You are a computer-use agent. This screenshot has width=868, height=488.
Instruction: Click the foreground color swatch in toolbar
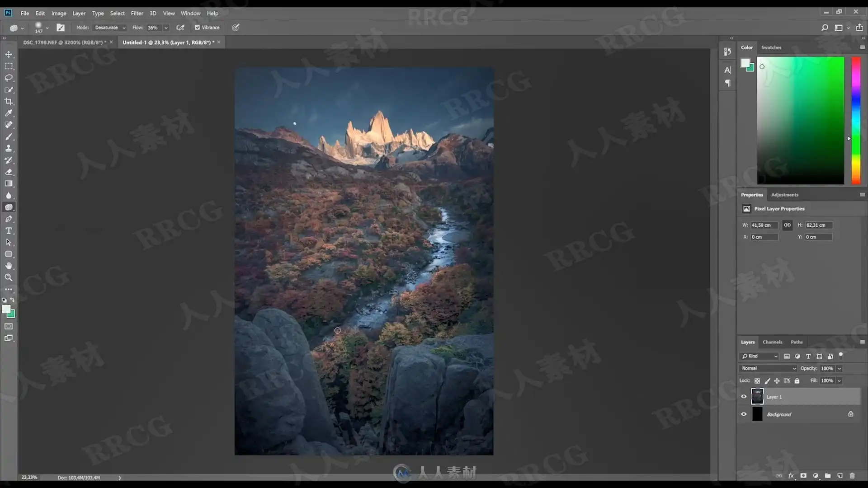6,310
